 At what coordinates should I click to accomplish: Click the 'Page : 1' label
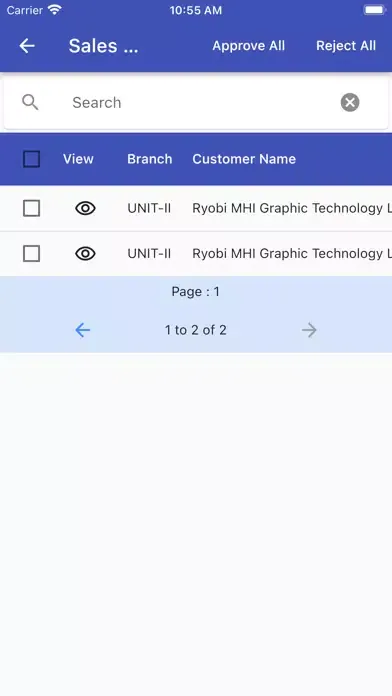pos(196,292)
